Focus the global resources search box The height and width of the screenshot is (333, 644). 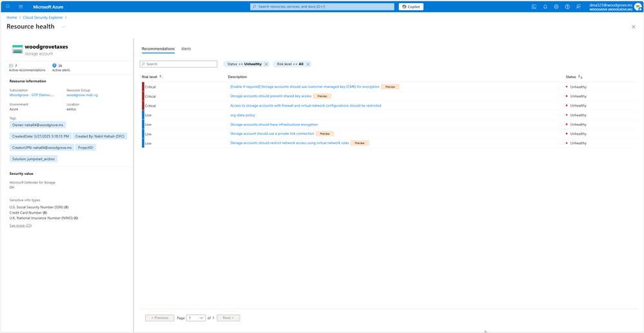[322, 6]
